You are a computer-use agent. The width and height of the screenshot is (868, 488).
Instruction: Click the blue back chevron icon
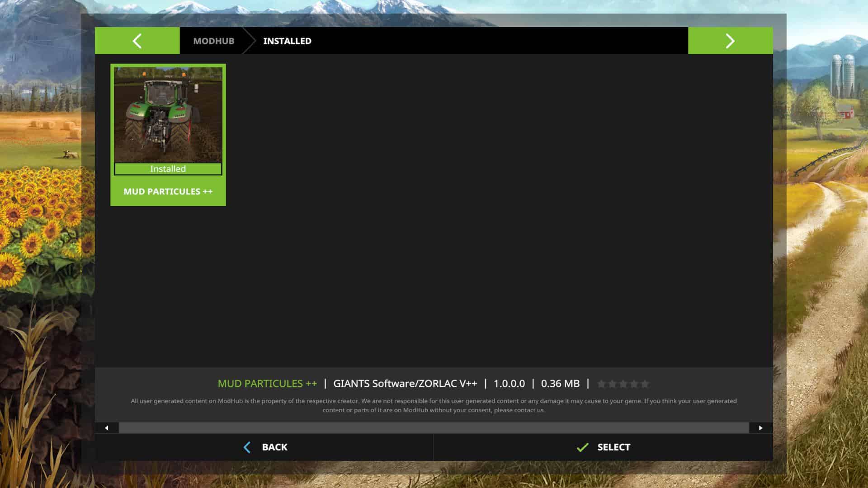(247, 447)
